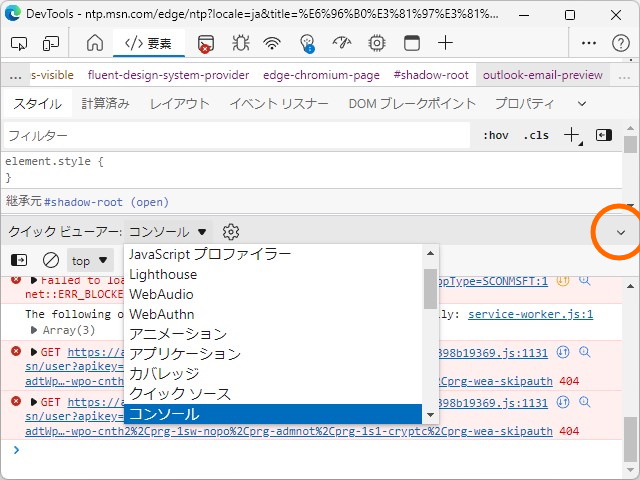
Task: Search for the first 404 error online
Action: (x=584, y=352)
